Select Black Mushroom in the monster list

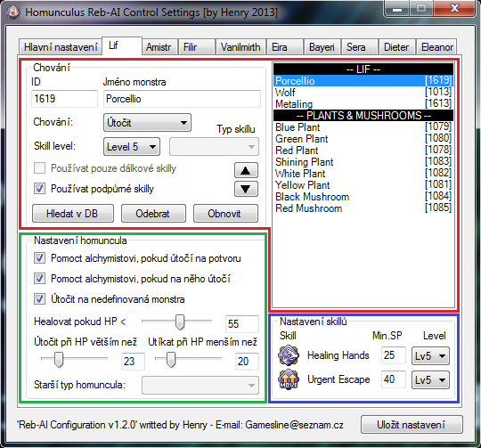coord(363,197)
